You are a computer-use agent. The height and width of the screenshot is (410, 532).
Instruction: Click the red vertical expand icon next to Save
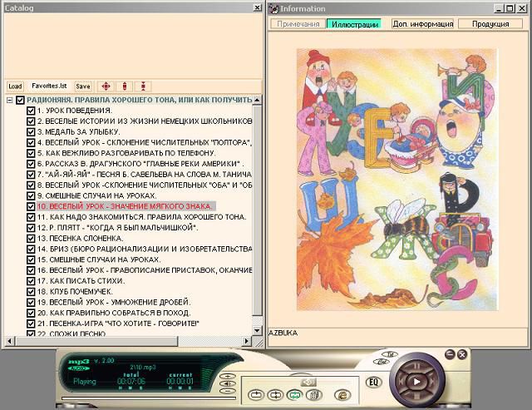point(124,86)
